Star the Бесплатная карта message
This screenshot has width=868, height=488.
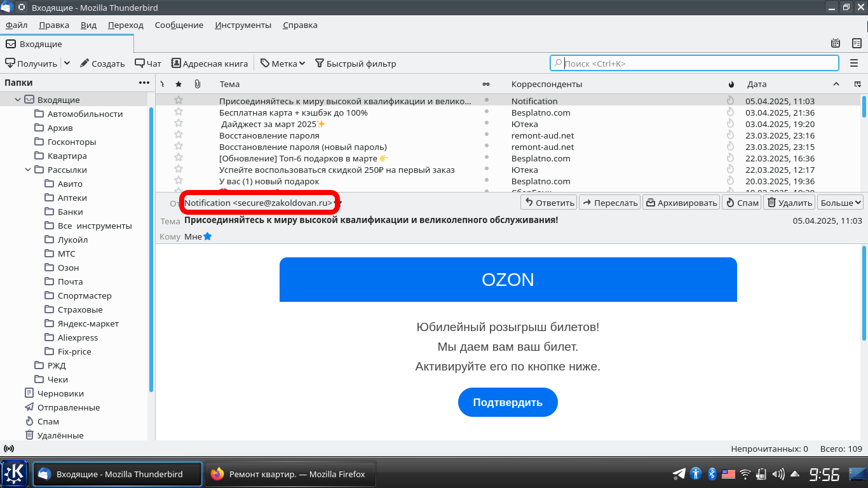(179, 112)
